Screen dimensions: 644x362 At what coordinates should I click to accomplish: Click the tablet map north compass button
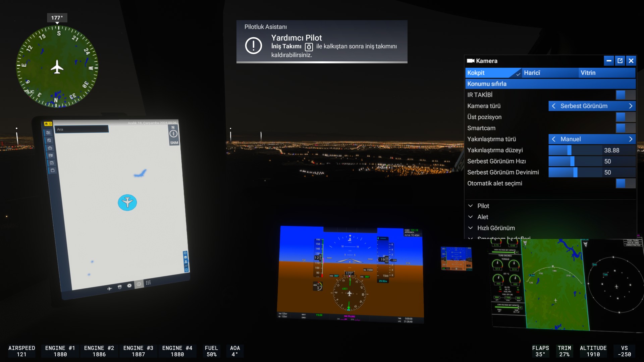point(173,134)
